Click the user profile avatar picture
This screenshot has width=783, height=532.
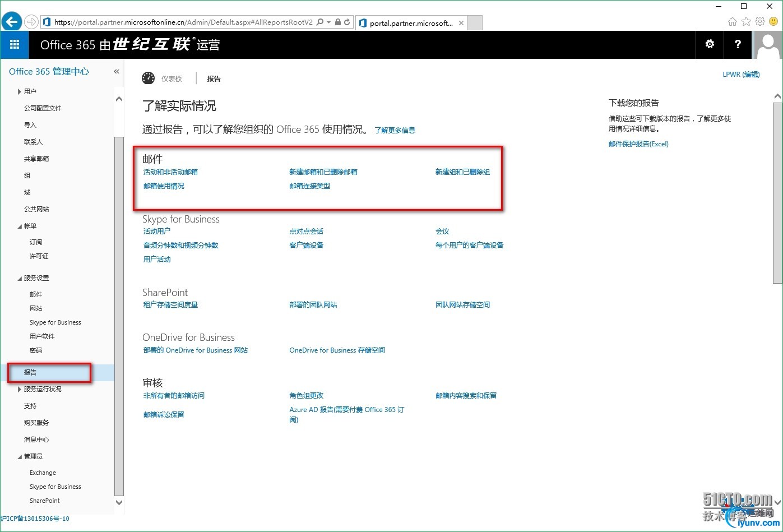click(768, 45)
